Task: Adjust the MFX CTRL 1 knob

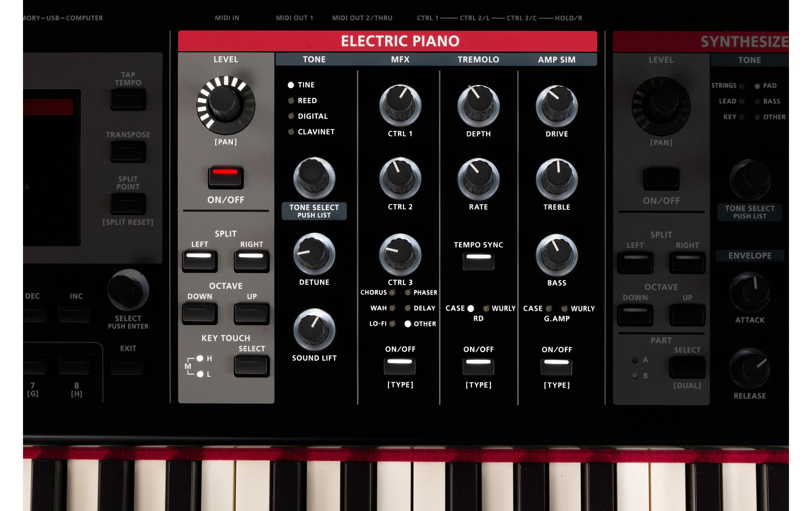Action: pyautogui.click(x=400, y=105)
